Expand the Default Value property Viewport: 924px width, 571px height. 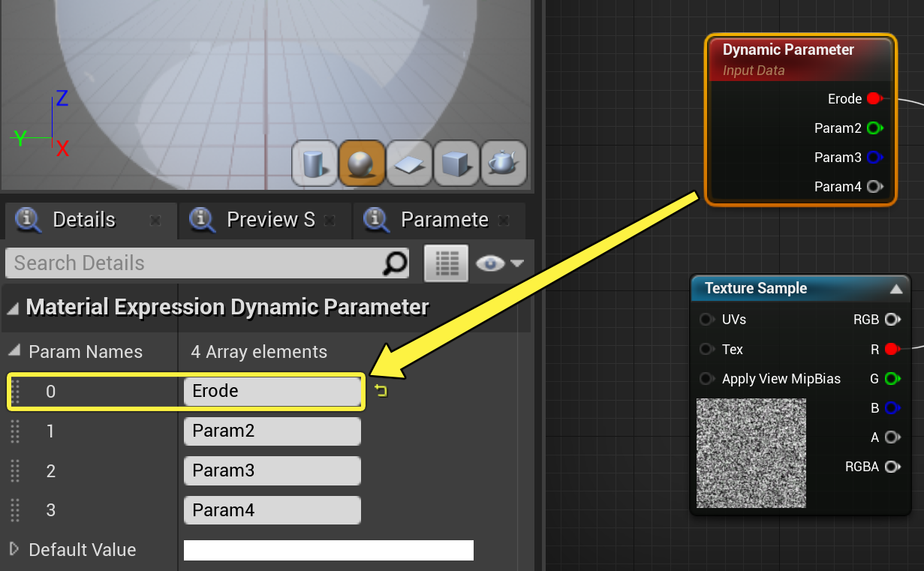[x=14, y=549]
